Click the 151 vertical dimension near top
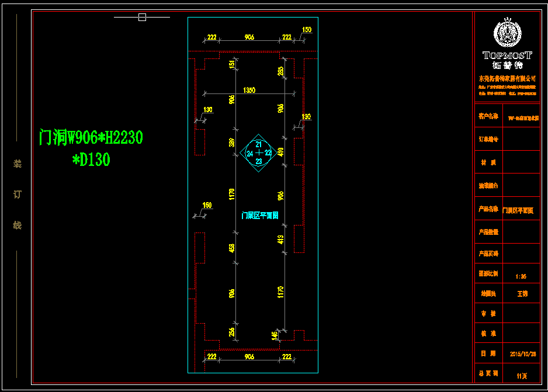Viewport: 548px width, 392px height. [x=232, y=64]
